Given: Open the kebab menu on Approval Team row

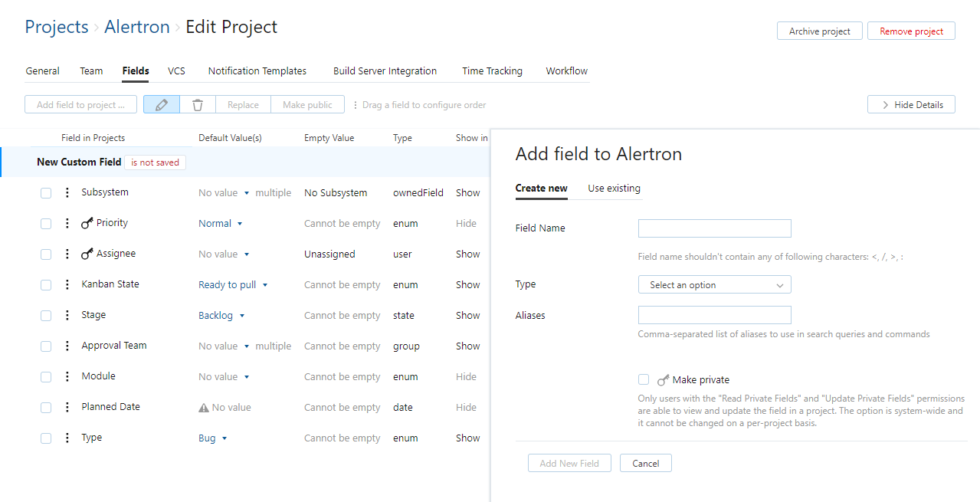Looking at the screenshot, I should coord(66,346).
